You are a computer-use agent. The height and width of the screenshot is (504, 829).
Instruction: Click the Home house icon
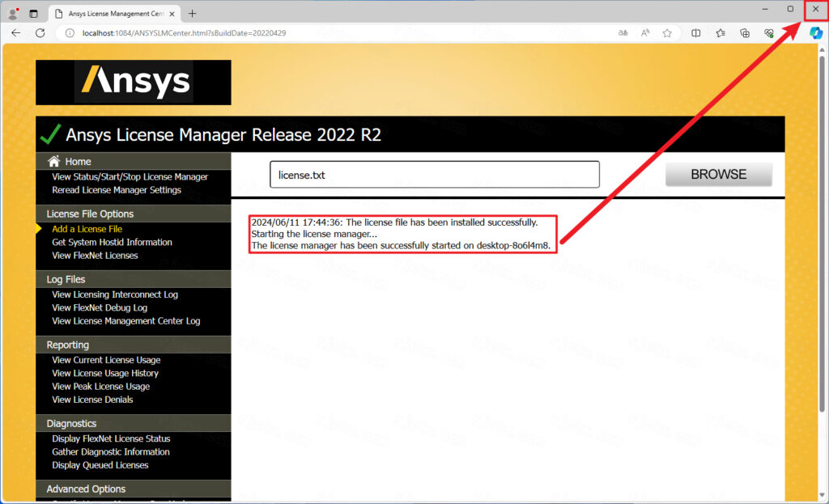coord(54,161)
